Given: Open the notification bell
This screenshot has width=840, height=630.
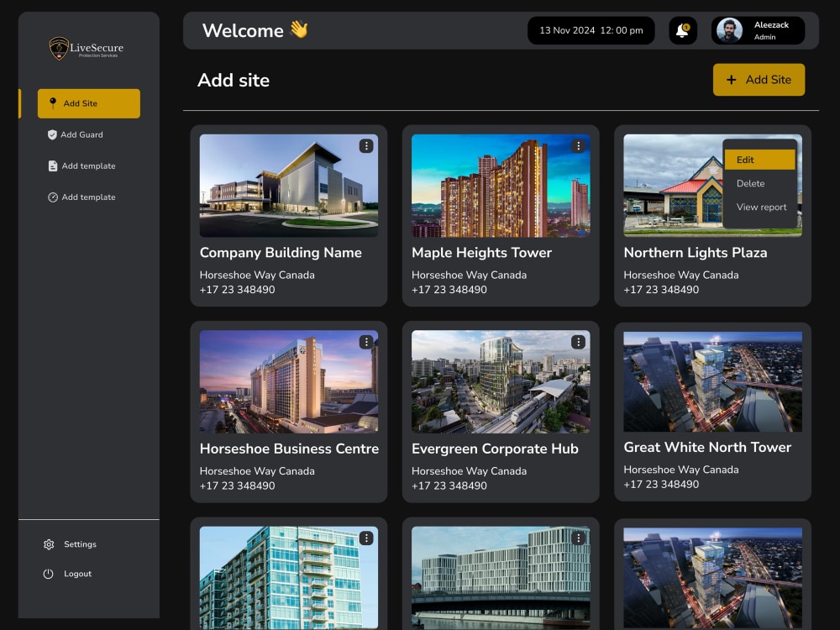Looking at the screenshot, I should click(682, 30).
